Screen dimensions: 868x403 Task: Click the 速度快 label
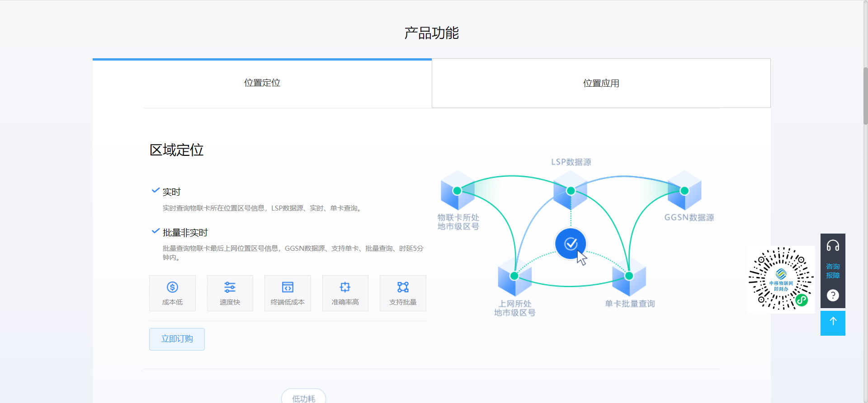[x=230, y=302]
